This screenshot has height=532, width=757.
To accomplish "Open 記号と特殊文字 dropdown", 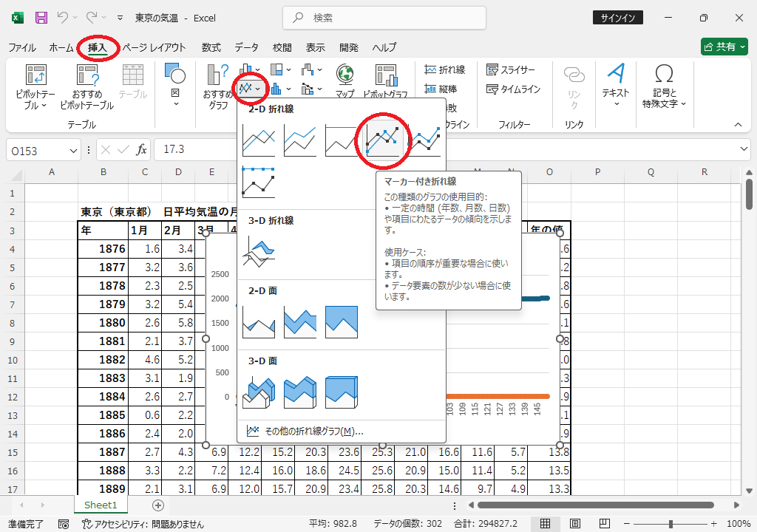I will click(x=664, y=86).
